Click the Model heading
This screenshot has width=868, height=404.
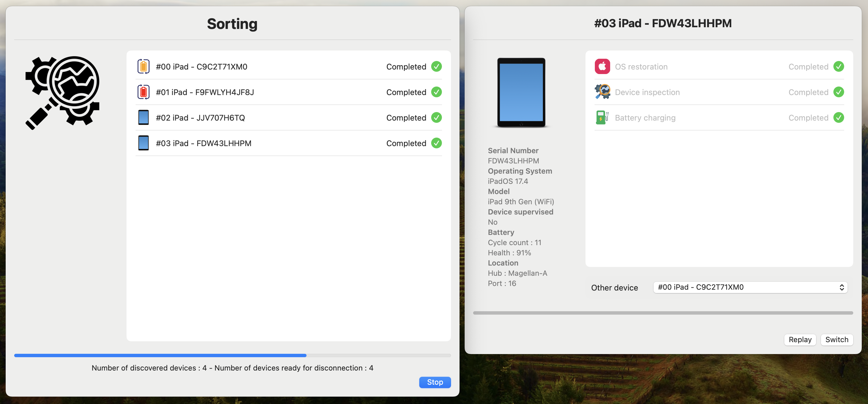coord(499,192)
